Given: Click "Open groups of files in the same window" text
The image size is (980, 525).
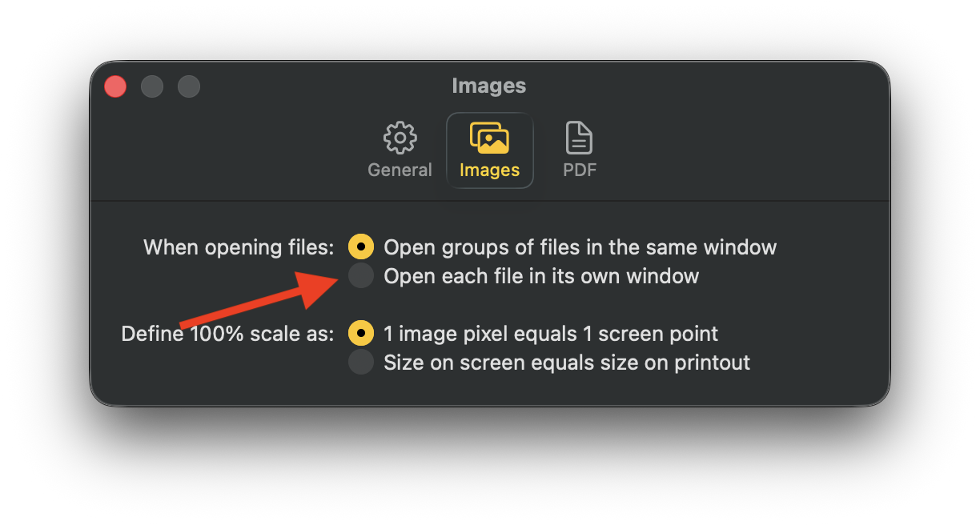Looking at the screenshot, I should (x=580, y=247).
